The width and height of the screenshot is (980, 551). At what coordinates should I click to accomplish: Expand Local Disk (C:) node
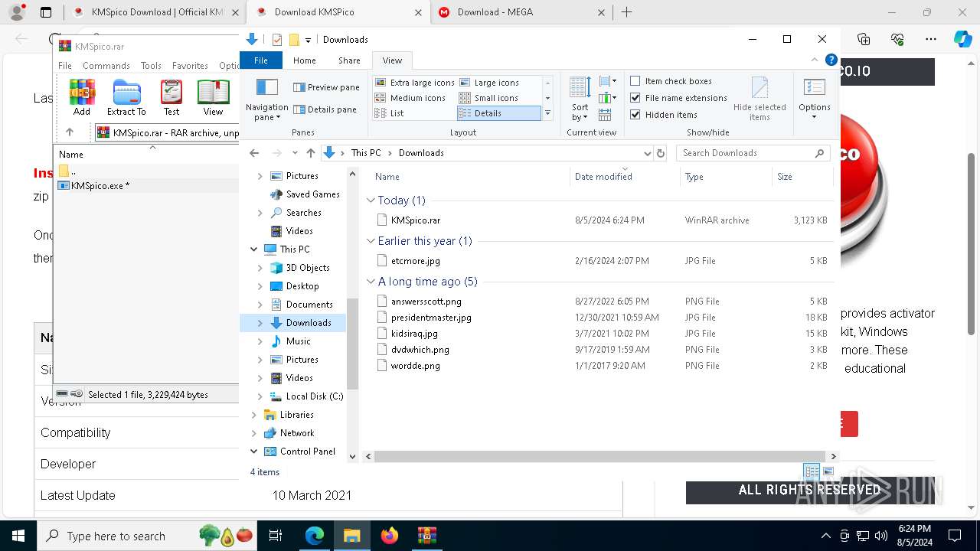[260, 396]
